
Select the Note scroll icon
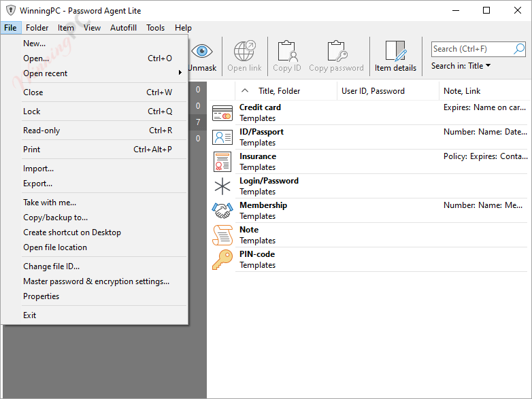(x=222, y=235)
